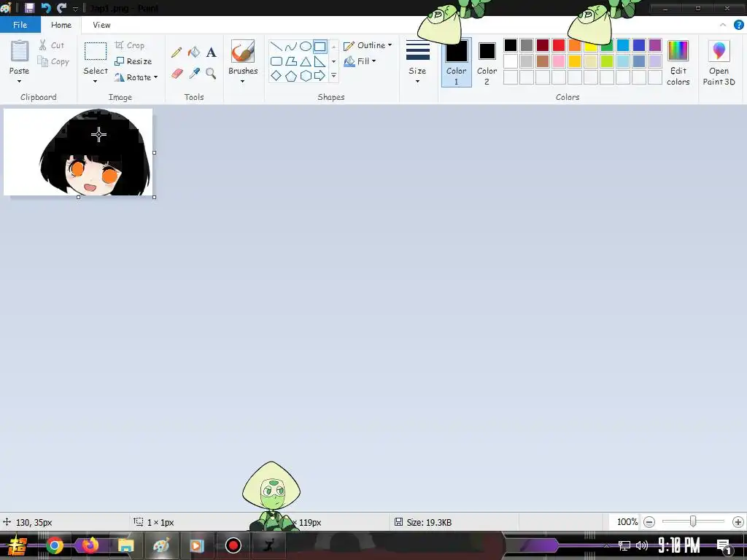747x560 pixels.
Task: Open the volume tray icon
Action: pyautogui.click(x=642, y=545)
